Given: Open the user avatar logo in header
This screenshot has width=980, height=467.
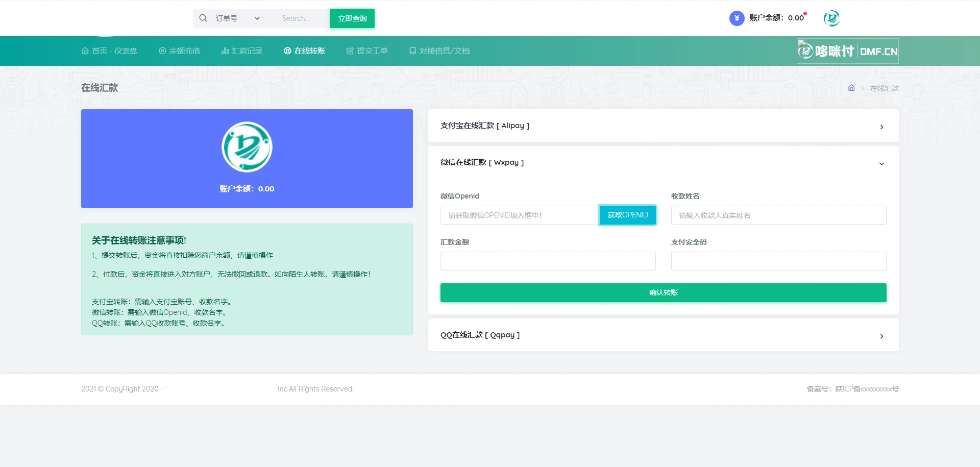Looking at the screenshot, I should [831, 18].
